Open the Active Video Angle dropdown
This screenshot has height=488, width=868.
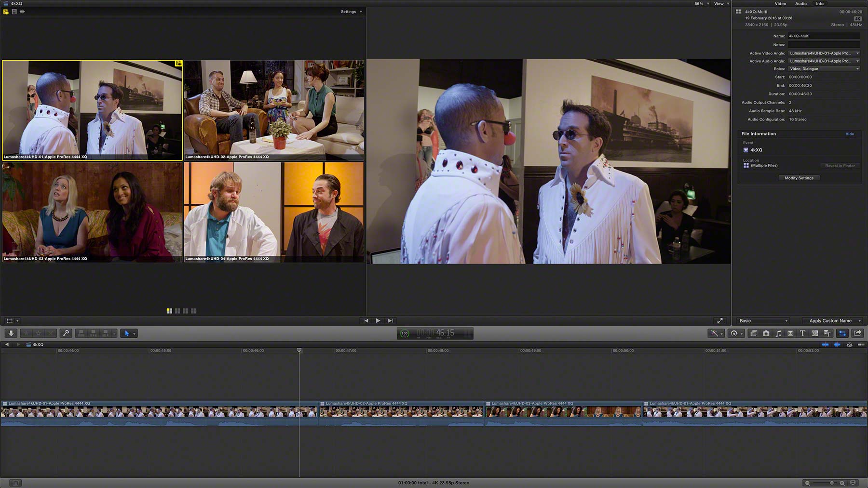(824, 53)
